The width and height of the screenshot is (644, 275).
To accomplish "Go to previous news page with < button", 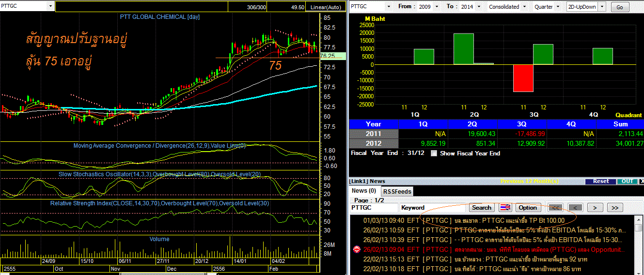I will pos(575,207).
